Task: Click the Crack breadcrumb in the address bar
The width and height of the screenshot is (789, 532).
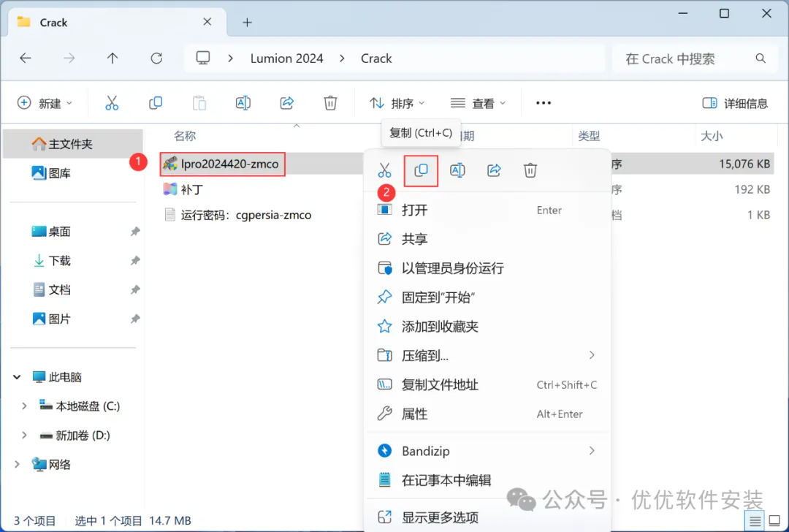Action: tap(376, 58)
